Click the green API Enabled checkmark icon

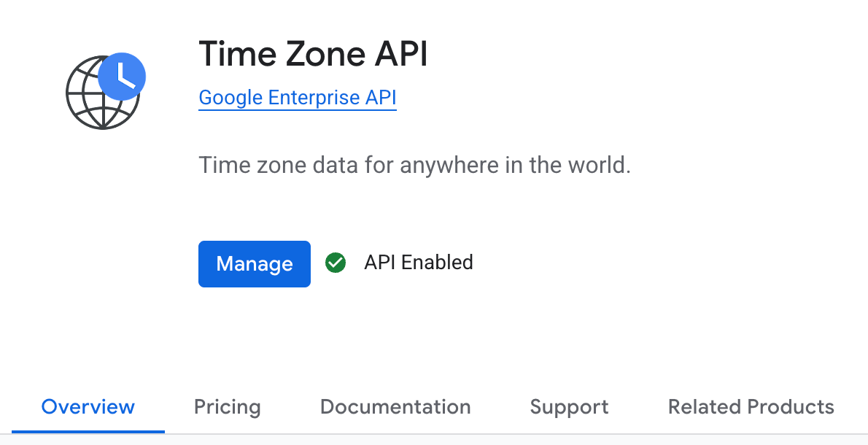tap(336, 263)
